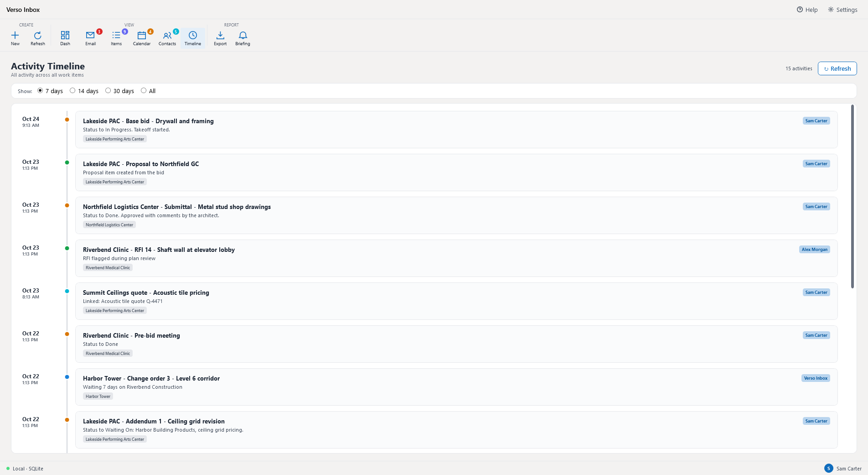
Task: Click the Oct 24 orange timeline dot
Action: coord(67,120)
